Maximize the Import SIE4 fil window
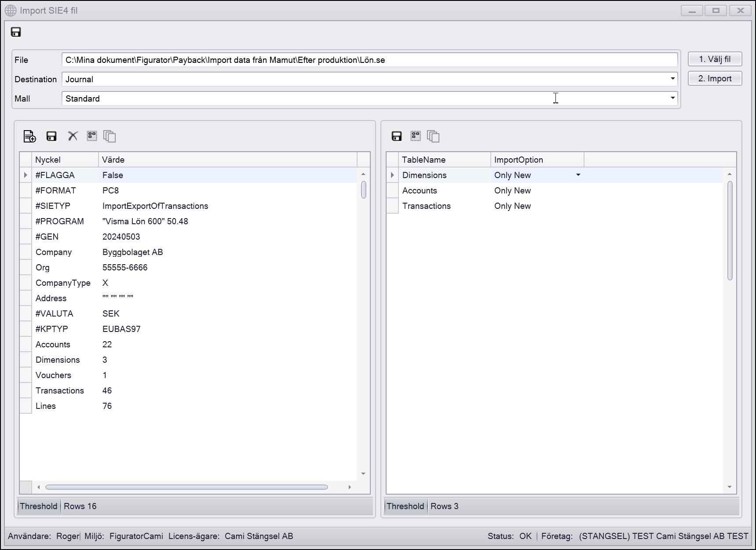This screenshot has width=756, height=550. pos(716,11)
